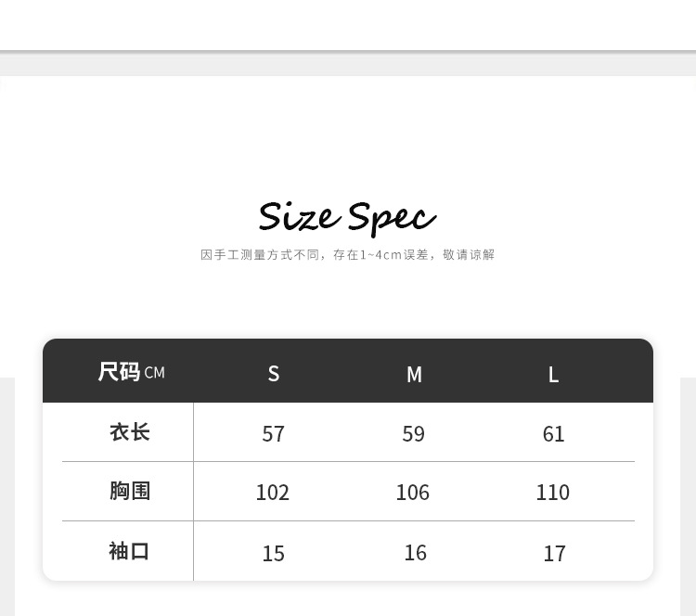Click the value 59 in the 衣长 row
696x616 pixels.
pyautogui.click(x=414, y=434)
